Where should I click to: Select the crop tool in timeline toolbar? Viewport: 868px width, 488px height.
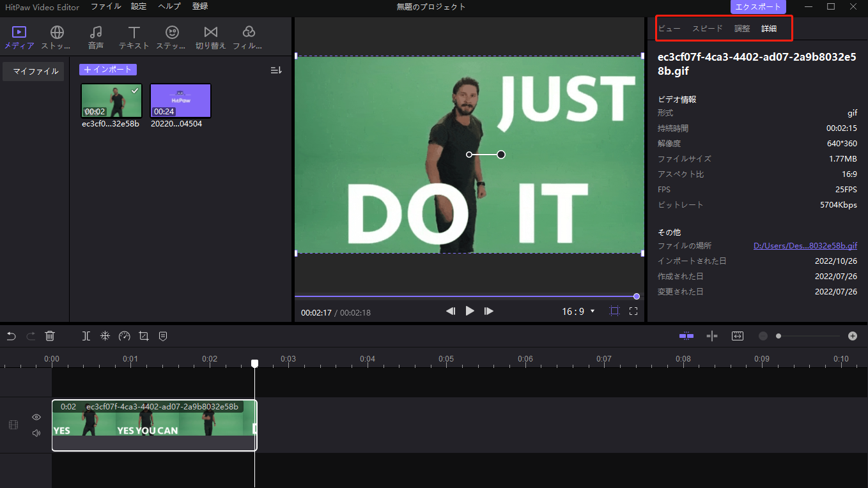144,336
